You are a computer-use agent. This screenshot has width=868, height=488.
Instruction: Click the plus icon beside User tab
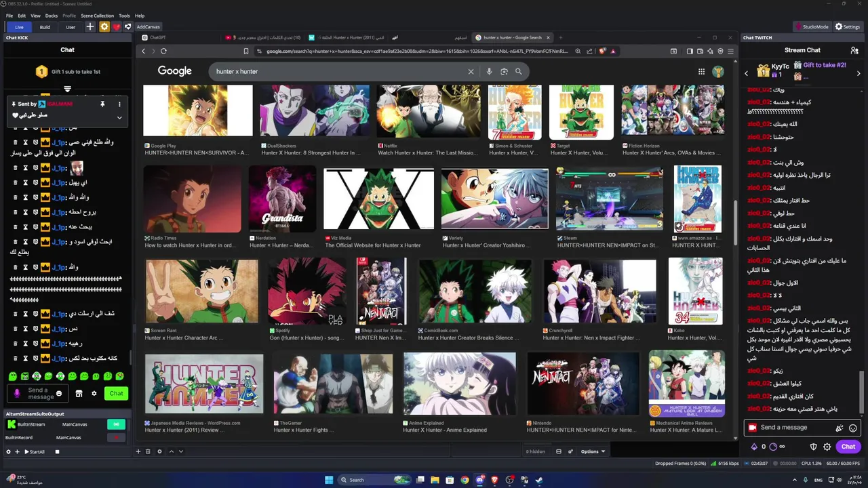[x=90, y=27]
